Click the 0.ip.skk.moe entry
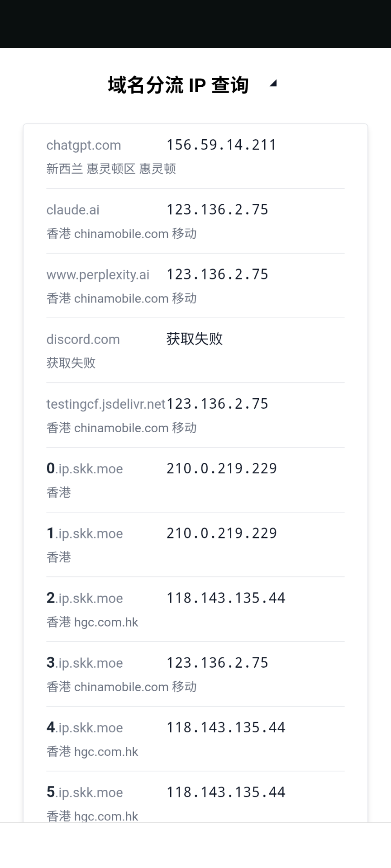 tap(85, 468)
